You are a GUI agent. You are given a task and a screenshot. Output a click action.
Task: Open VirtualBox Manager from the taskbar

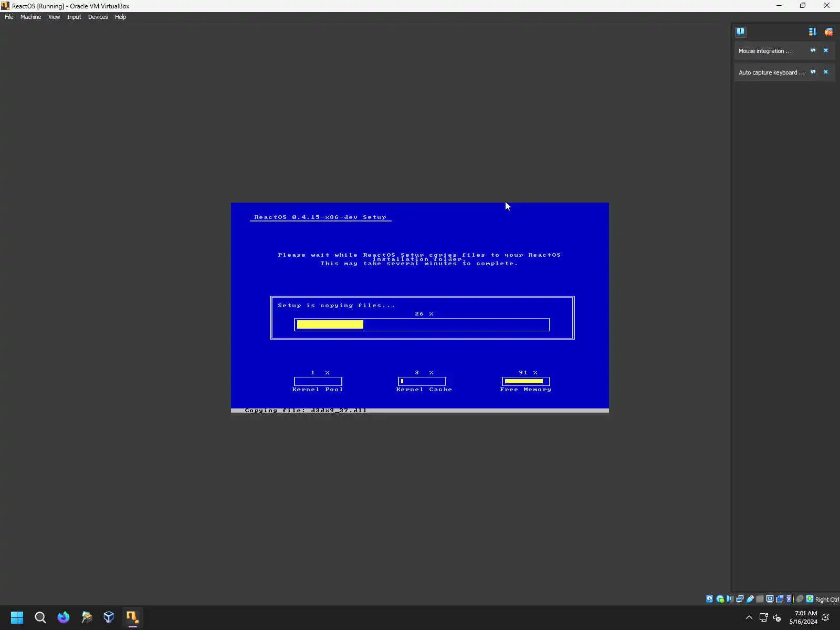tap(109, 617)
